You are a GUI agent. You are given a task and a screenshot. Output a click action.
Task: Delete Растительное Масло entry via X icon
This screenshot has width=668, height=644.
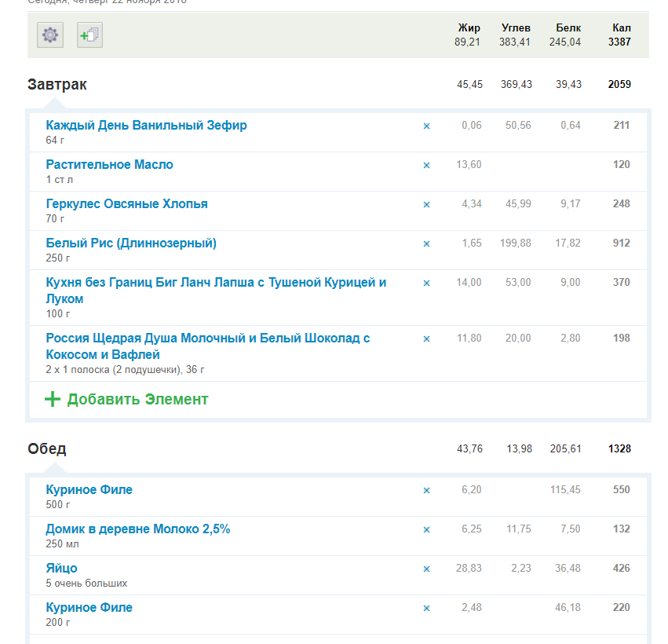[426, 165]
